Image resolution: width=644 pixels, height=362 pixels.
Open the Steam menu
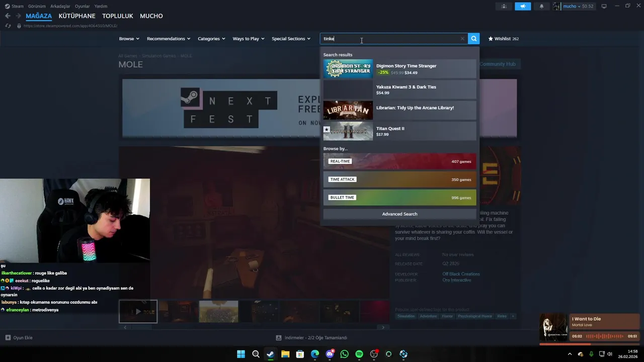coord(14,6)
